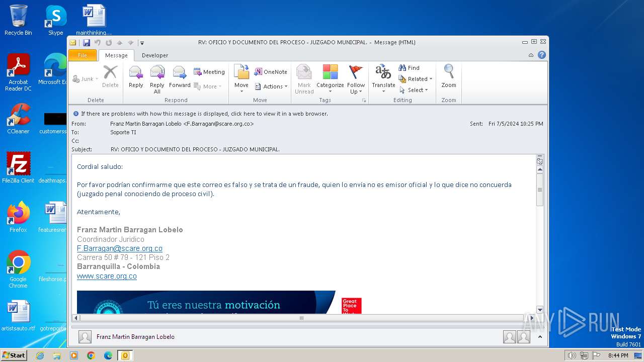Click the taskbar clock showing 8:44 PM

(618, 355)
